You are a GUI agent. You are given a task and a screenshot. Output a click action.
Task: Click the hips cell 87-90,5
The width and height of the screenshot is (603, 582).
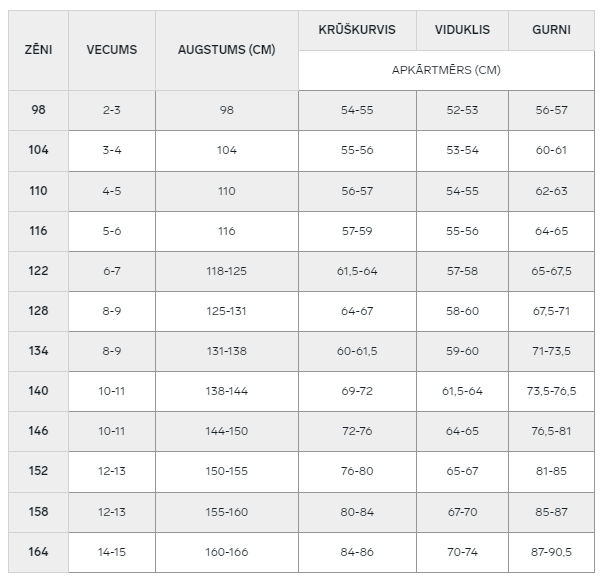tap(551, 552)
